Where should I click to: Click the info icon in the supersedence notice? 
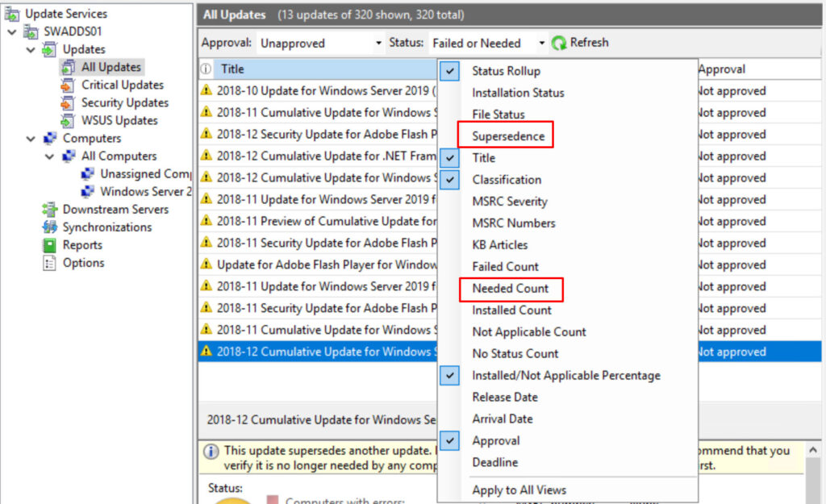[x=211, y=451]
